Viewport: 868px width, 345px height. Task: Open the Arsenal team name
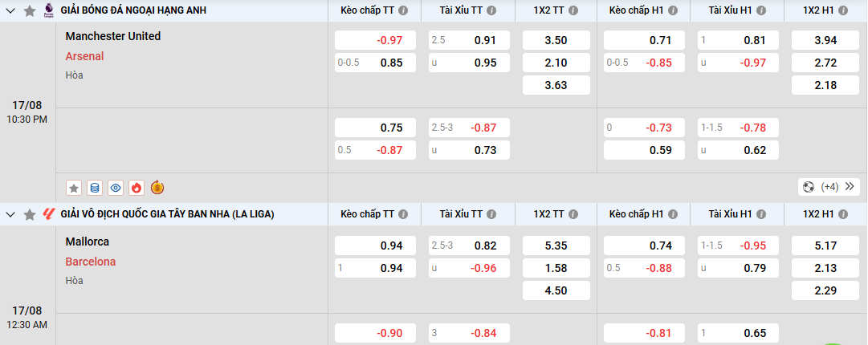[x=84, y=56]
